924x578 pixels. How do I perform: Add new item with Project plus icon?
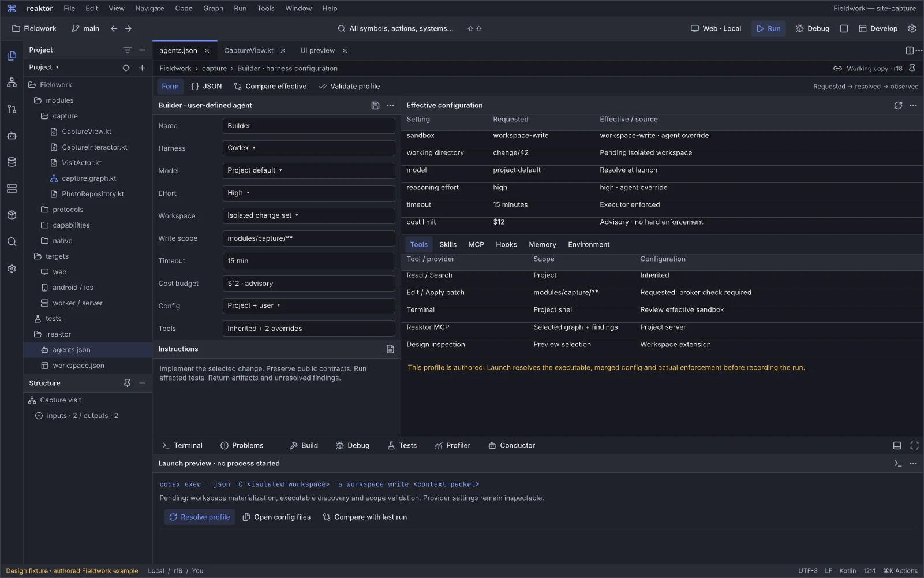coord(142,68)
